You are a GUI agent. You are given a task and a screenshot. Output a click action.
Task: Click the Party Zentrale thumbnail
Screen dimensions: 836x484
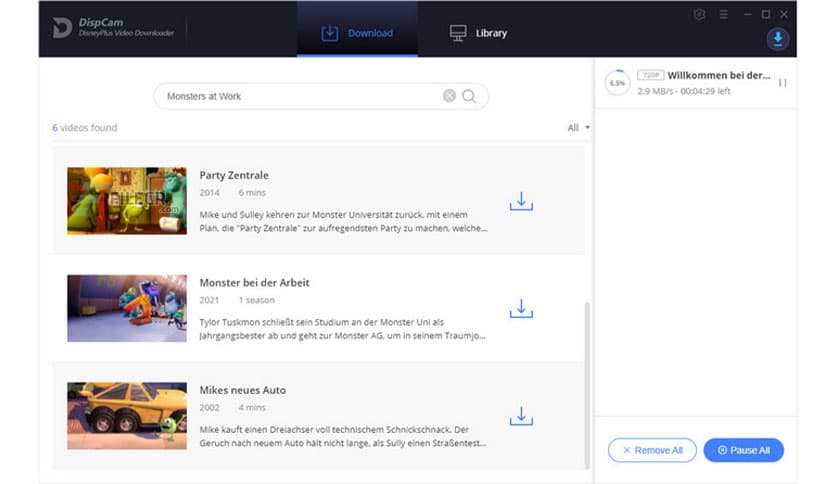pos(127,201)
